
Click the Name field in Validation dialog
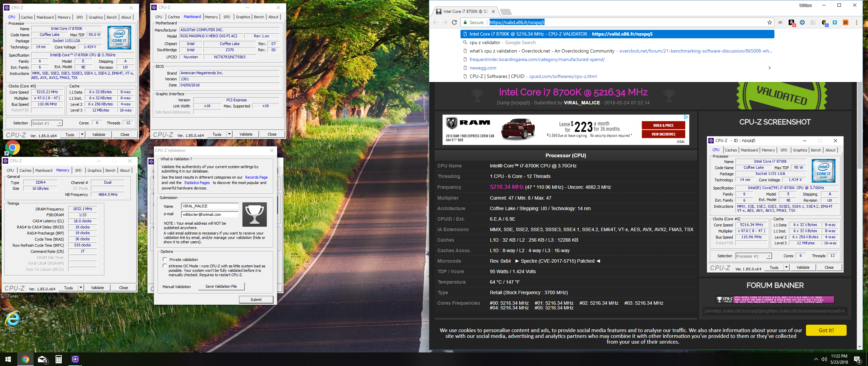(210, 206)
